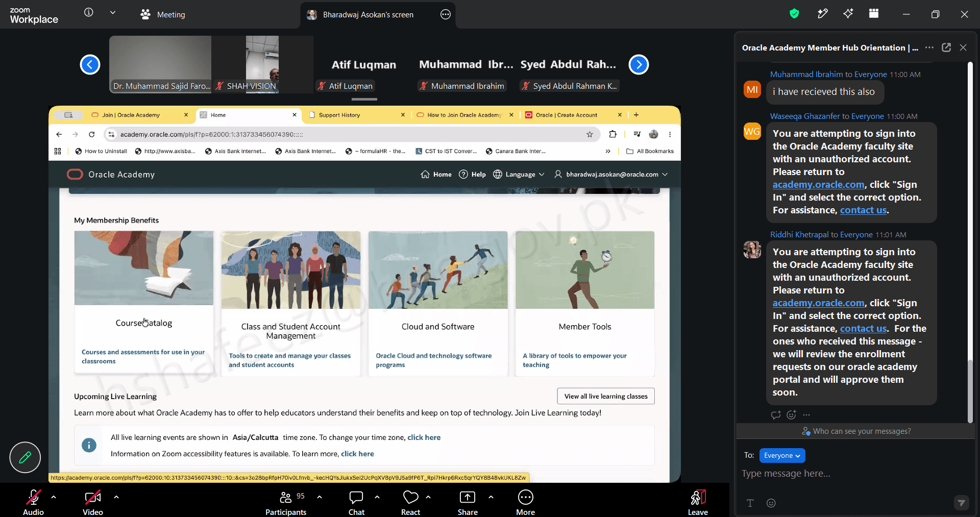Expand video options caret
Screen dimensions: 980x517
[116, 497]
